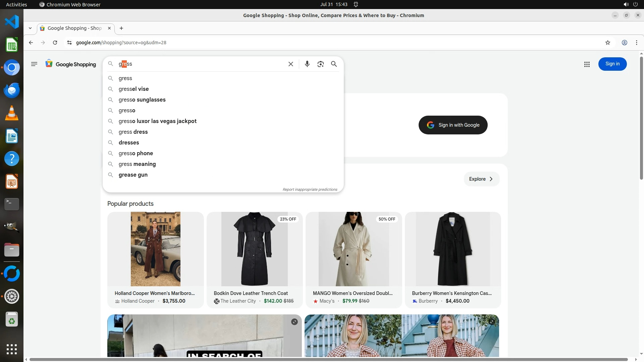Click Report inappropriate predictions link
The width and height of the screenshot is (644, 362).
(x=310, y=190)
